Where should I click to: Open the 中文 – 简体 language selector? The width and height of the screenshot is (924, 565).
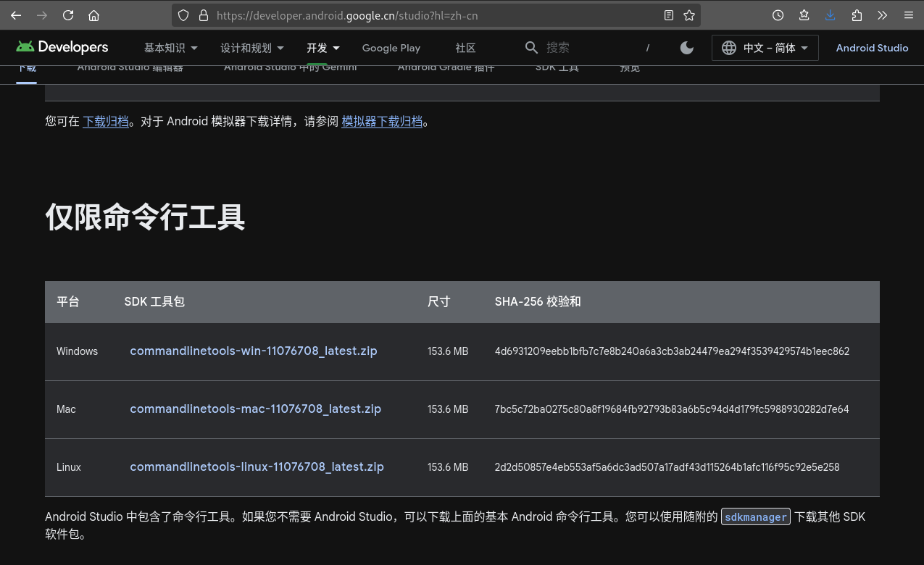click(765, 48)
